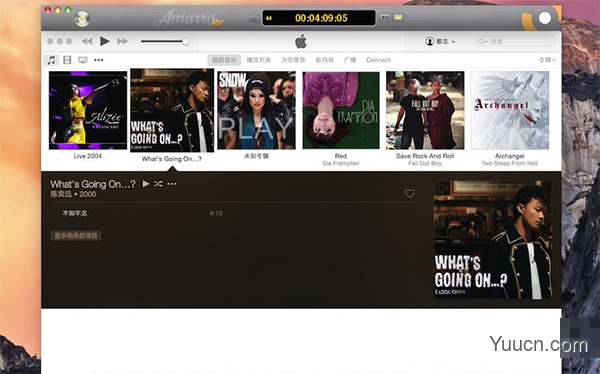The width and height of the screenshot is (600, 374).
Task: Skip to the next track
Action: (122, 41)
